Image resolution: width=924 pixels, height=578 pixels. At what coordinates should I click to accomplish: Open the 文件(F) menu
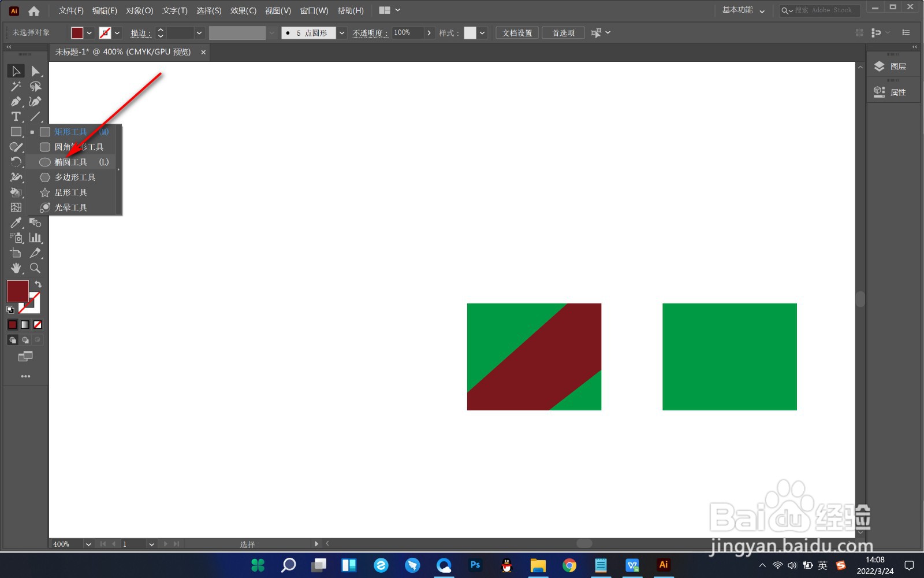pos(71,10)
